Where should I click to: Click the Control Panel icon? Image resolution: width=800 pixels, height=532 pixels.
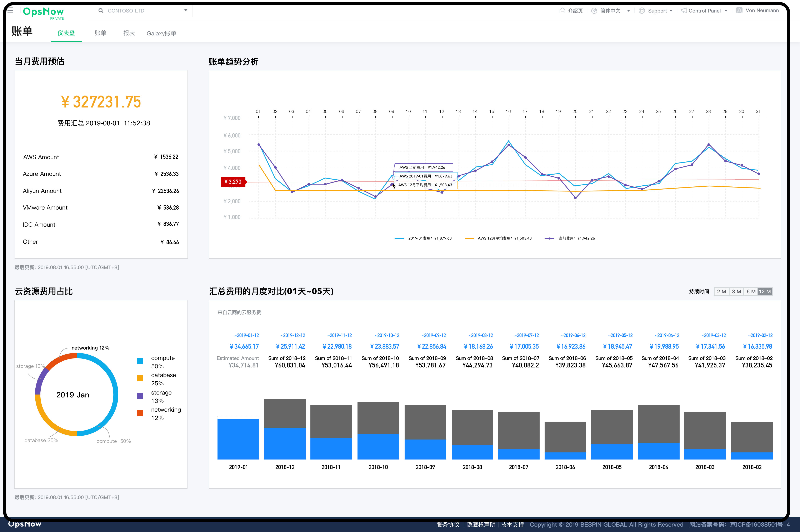(x=684, y=11)
